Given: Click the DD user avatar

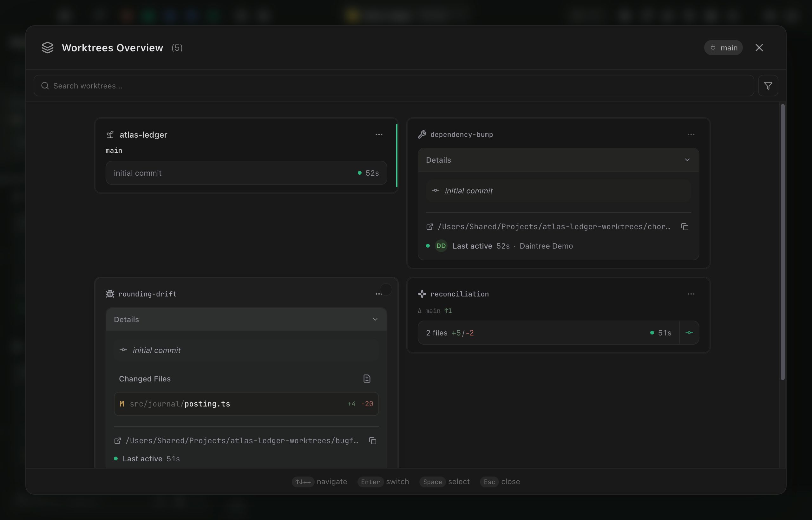Looking at the screenshot, I should pos(441,246).
